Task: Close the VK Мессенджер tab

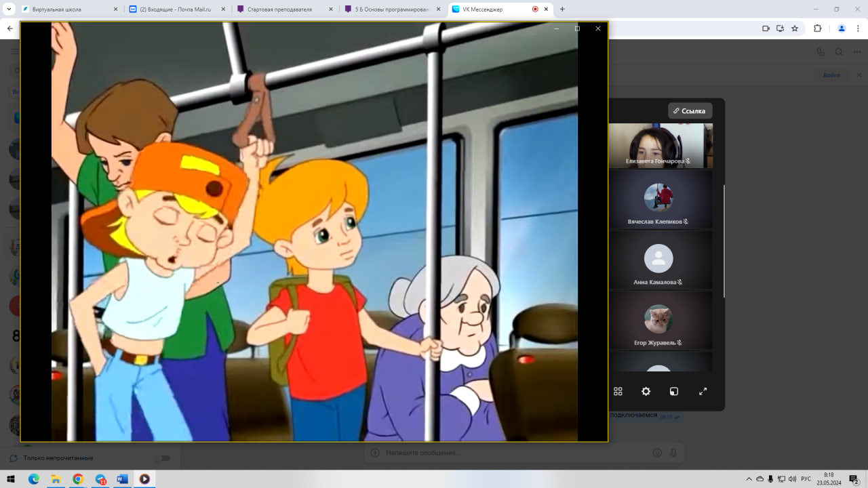Action: (547, 9)
